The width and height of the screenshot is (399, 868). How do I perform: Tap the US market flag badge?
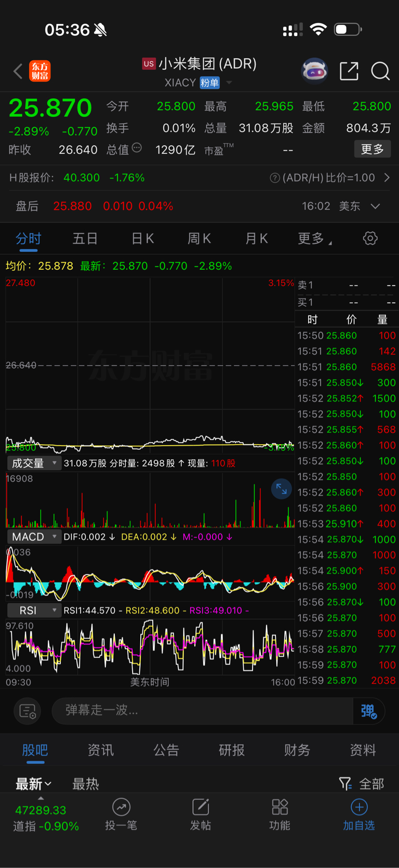coord(149,63)
